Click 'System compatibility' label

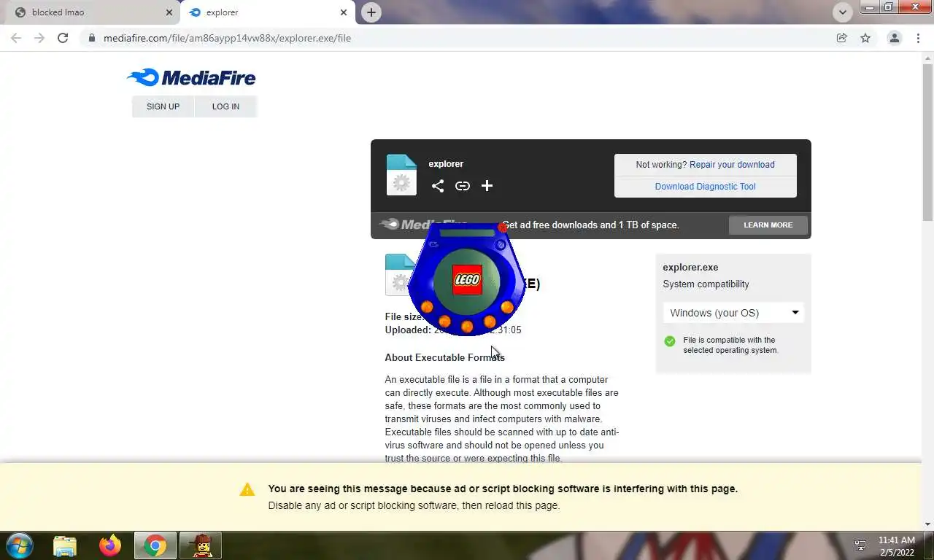coord(706,284)
